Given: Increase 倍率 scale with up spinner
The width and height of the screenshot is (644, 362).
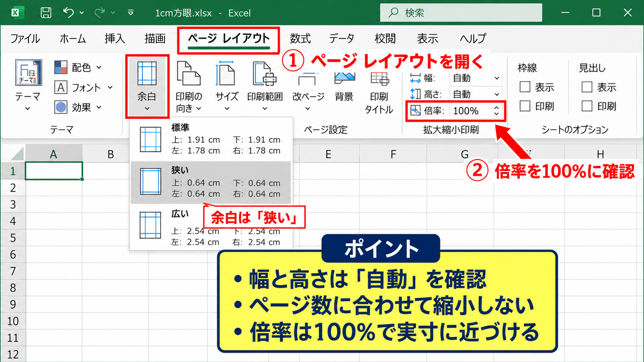Looking at the screenshot, I should click(496, 108).
